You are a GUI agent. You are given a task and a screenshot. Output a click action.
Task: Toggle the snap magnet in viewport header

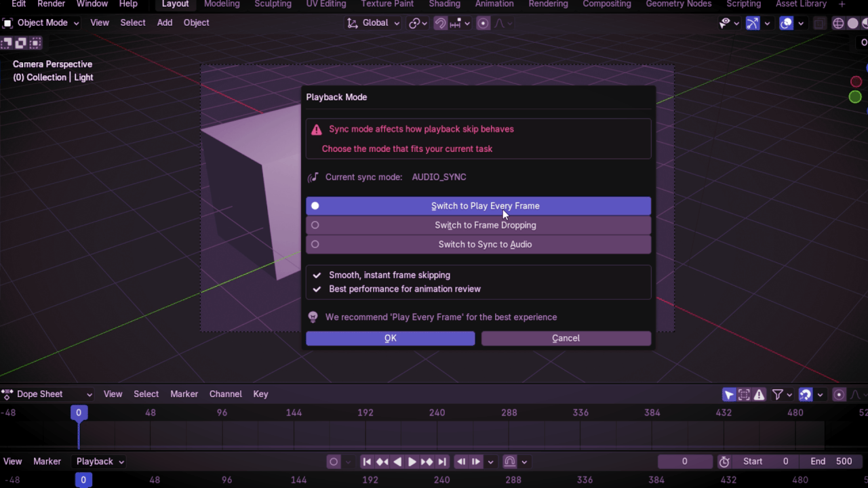(x=441, y=23)
